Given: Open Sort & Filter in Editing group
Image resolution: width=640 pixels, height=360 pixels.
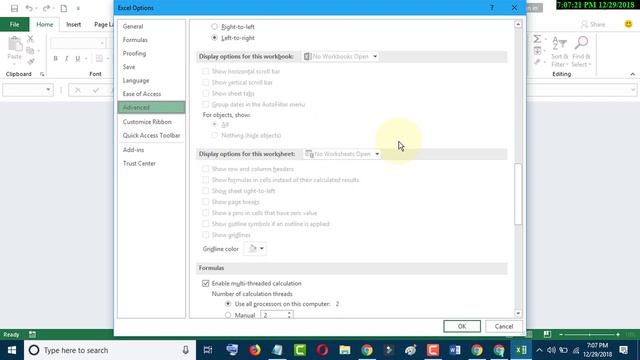Looking at the screenshot, I should 559,51.
